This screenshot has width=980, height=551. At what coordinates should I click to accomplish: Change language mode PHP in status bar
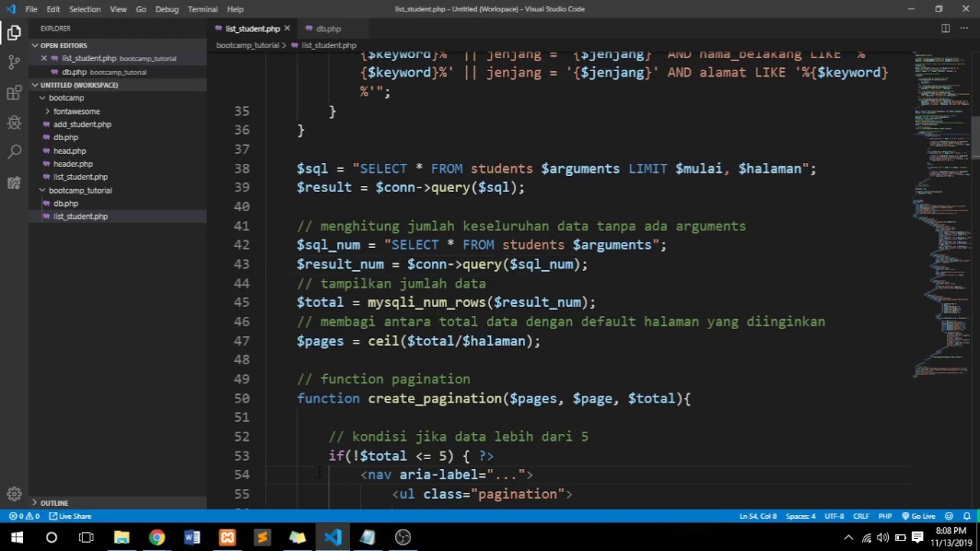point(885,516)
